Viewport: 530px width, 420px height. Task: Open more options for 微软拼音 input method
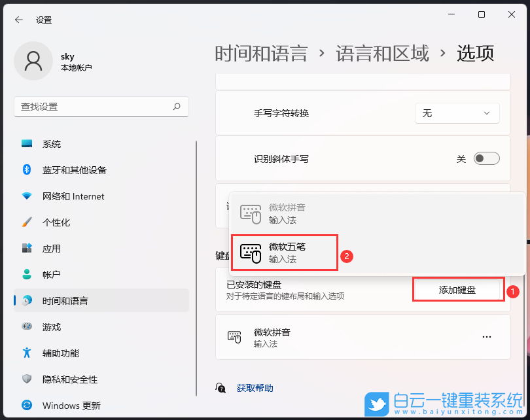tap(486, 336)
